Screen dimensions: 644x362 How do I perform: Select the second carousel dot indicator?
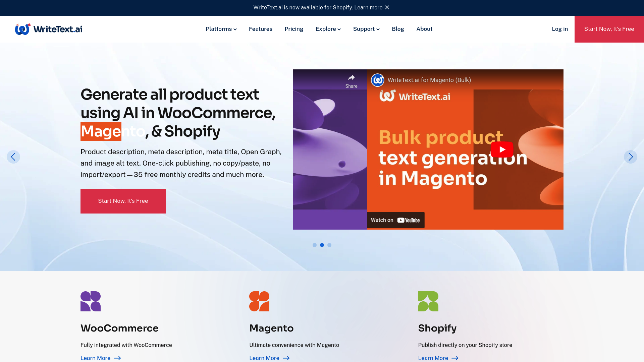[x=322, y=244]
